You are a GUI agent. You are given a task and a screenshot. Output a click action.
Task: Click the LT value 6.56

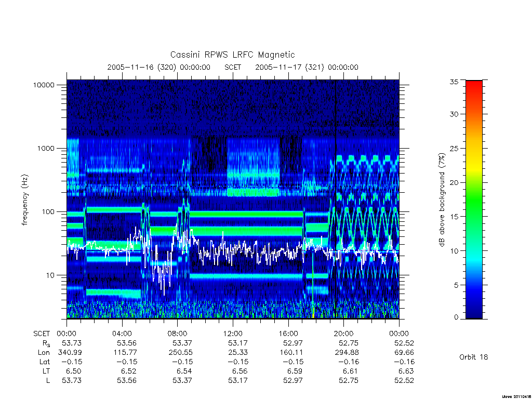pos(240,371)
